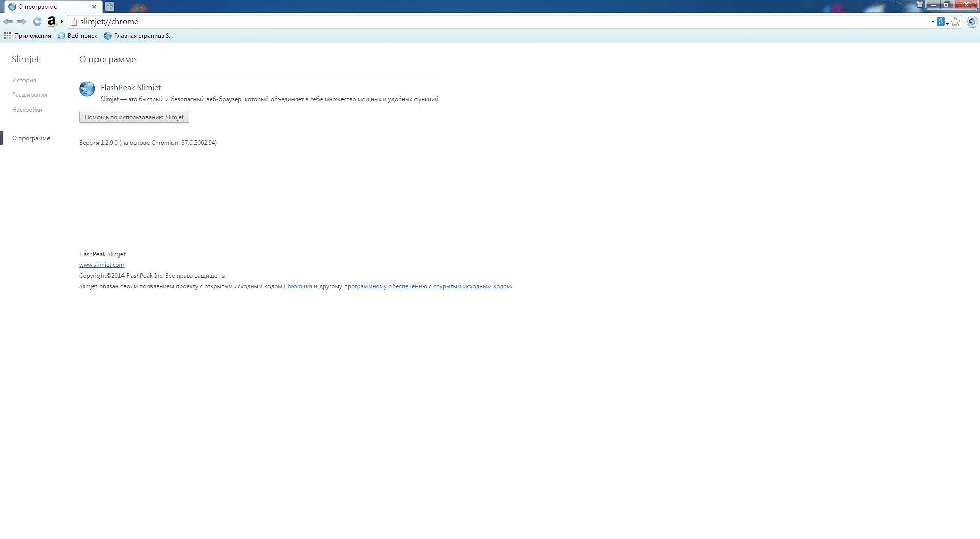Open the skin T-shirt icon in title bar
This screenshot has height=539, width=980.
tap(920, 4)
